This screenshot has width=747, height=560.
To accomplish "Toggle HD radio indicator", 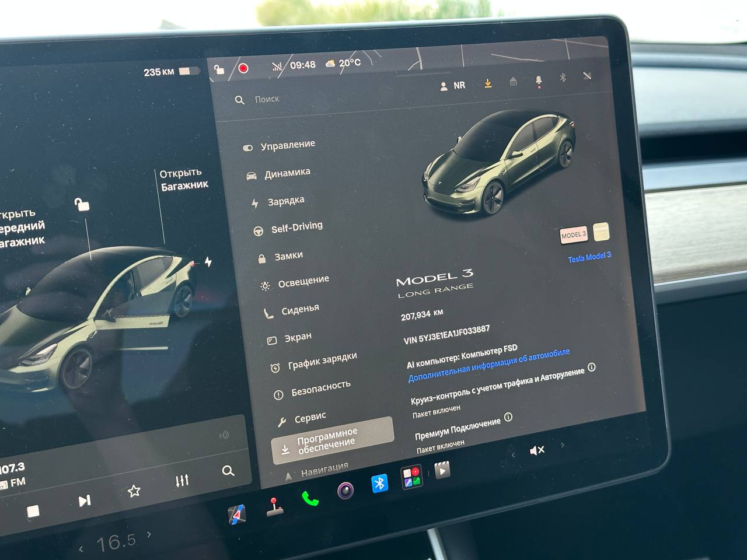I will click(x=224, y=435).
